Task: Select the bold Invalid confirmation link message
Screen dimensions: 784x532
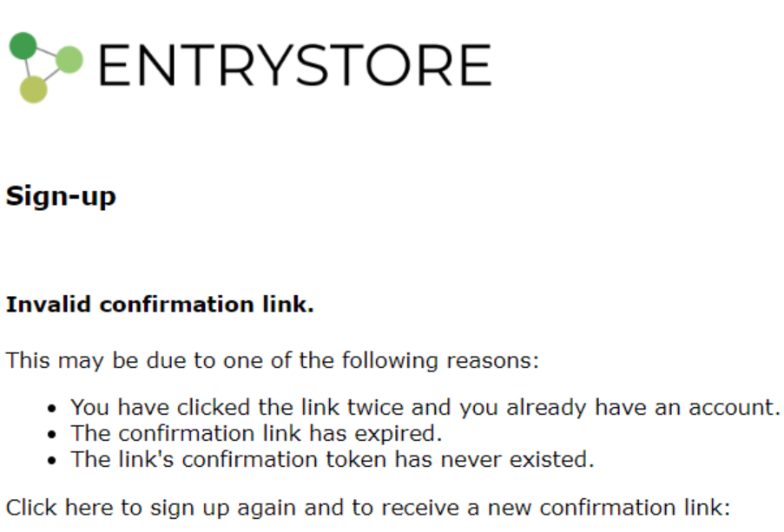Action: 160,305
